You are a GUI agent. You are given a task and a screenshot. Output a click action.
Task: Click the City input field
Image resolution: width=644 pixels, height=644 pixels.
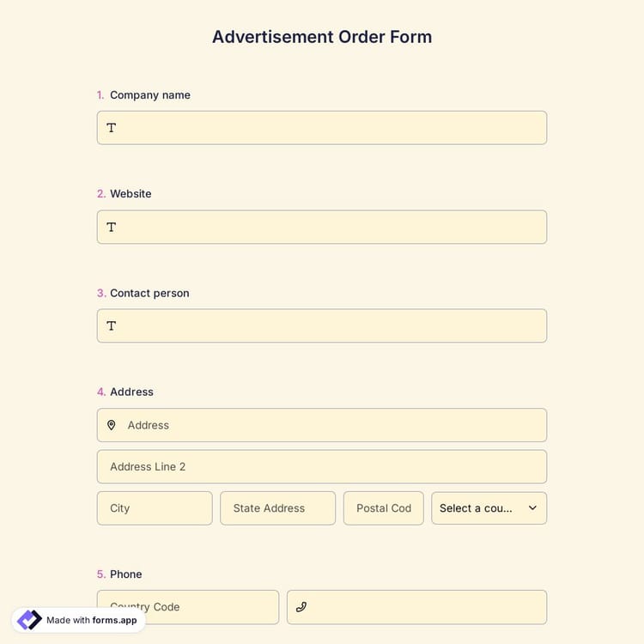point(155,508)
